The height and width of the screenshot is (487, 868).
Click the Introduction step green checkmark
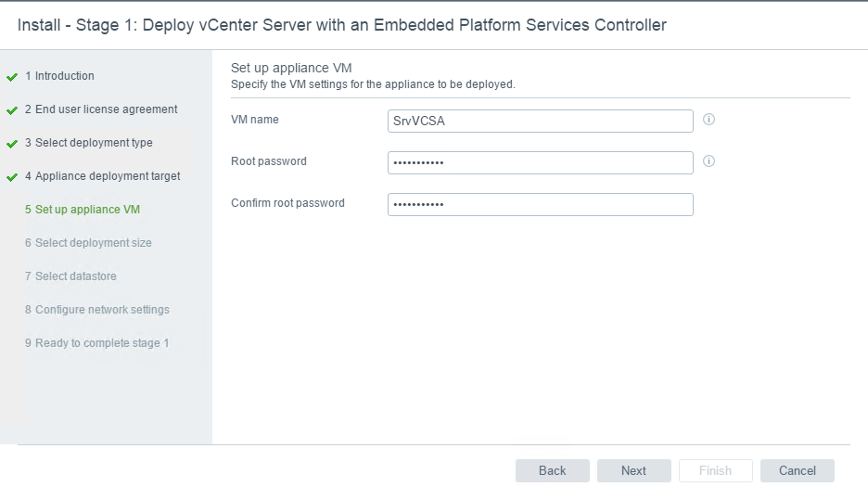(12, 77)
